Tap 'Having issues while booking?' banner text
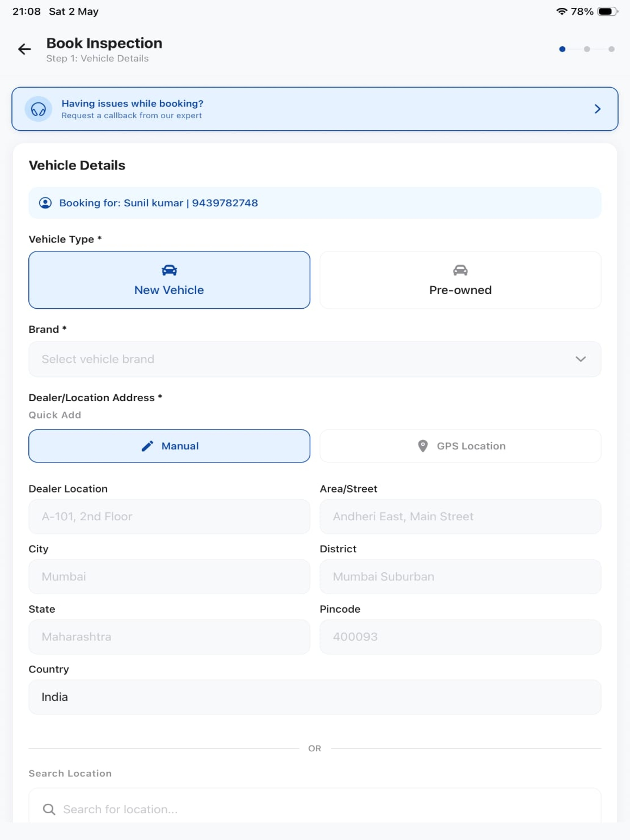The image size is (630, 840). (132, 104)
